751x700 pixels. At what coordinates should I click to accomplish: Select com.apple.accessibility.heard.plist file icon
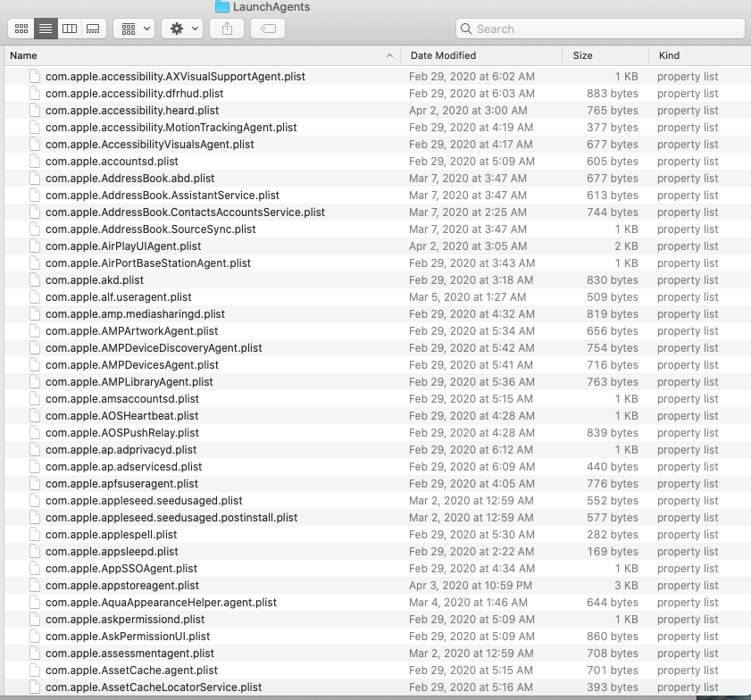[x=35, y=111]
